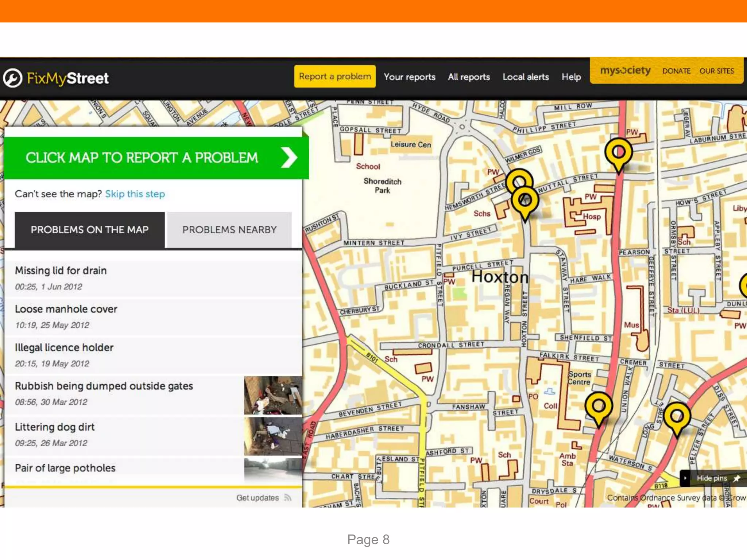Switch to Problems Nearby tab
This screenshot has width=747, height=560.
229,230
